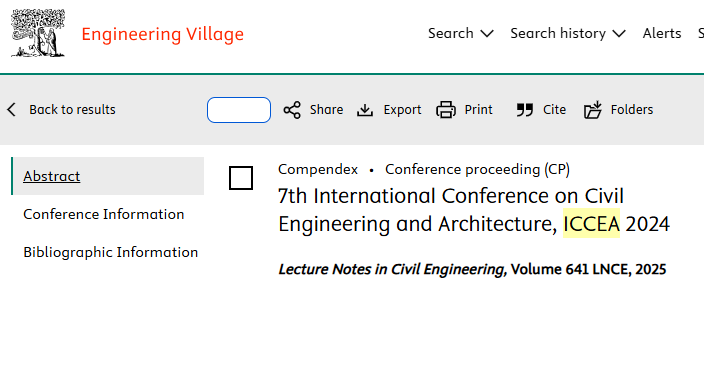Select the Abstract sidebar section
704x387 pixels.
pos(108,176)
